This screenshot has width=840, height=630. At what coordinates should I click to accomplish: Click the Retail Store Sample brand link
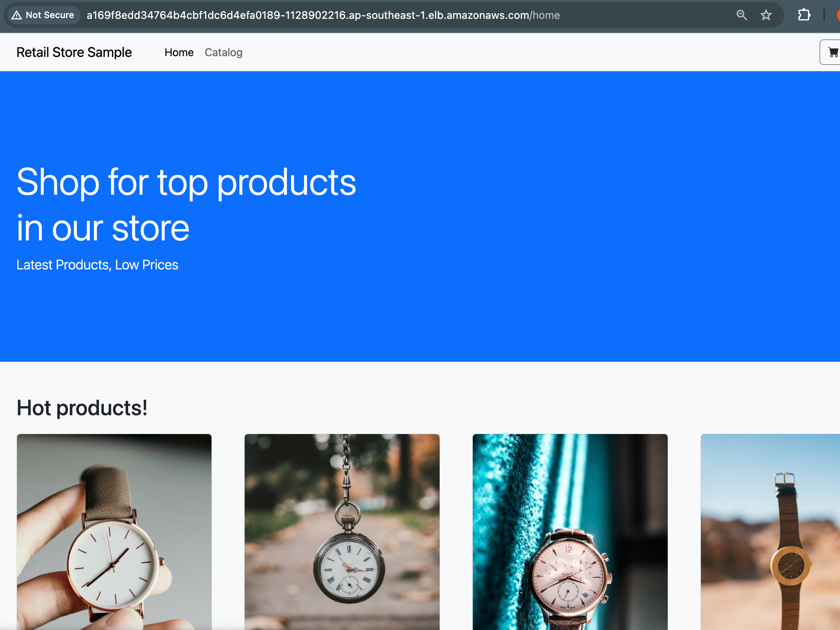74,52
